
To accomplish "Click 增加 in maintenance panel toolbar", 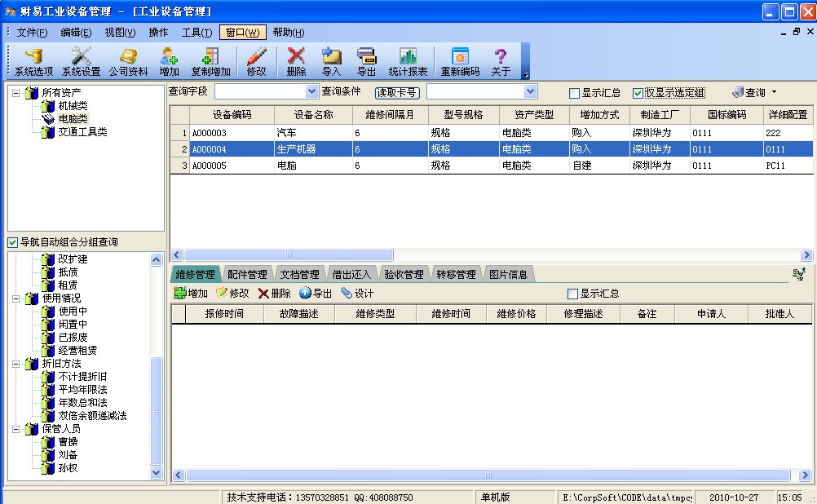I will 191,294.
